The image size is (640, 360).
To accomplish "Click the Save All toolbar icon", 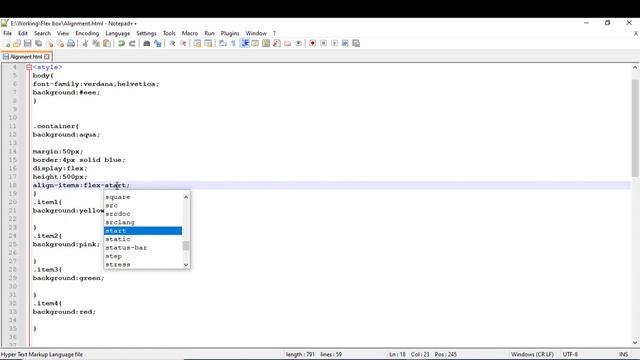I will (38, 43).
